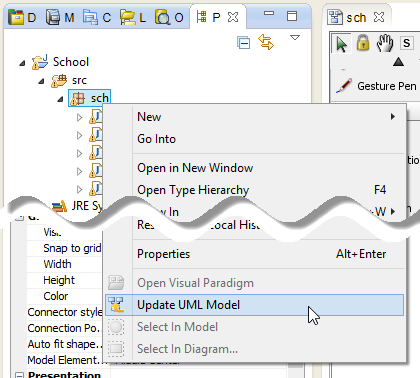The image size is (420, 378).
Task: Expand the third Java file under sch
Action: (79, 153)
